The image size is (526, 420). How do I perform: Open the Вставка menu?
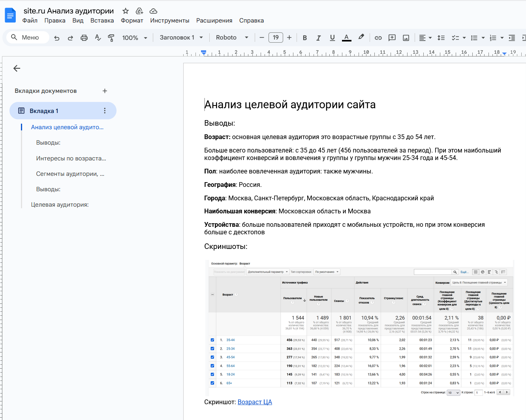point(102,21)
